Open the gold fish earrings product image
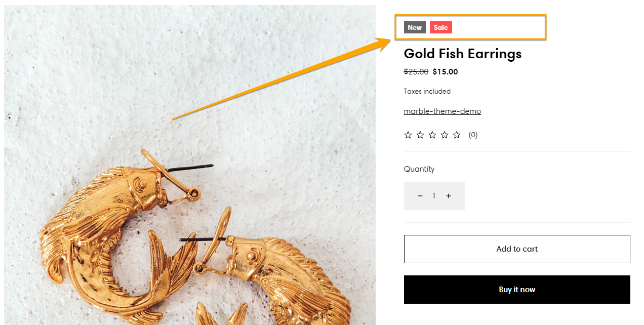Viewport: 644px width, 325px height. pyautogui.click(x=190, y=165)
